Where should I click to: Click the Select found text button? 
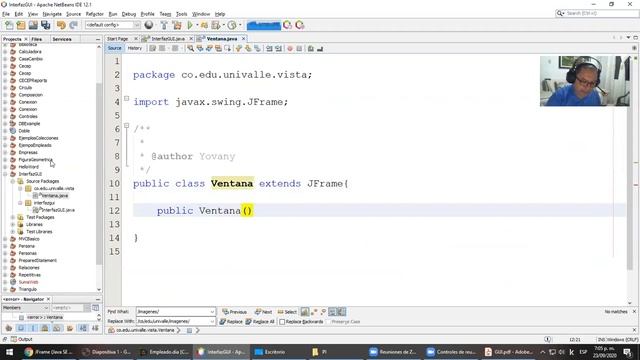(x=287, y=312)
